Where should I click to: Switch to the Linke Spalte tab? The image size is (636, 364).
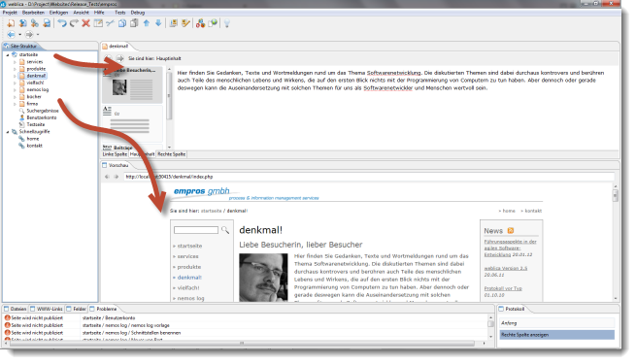pos(115,154)
